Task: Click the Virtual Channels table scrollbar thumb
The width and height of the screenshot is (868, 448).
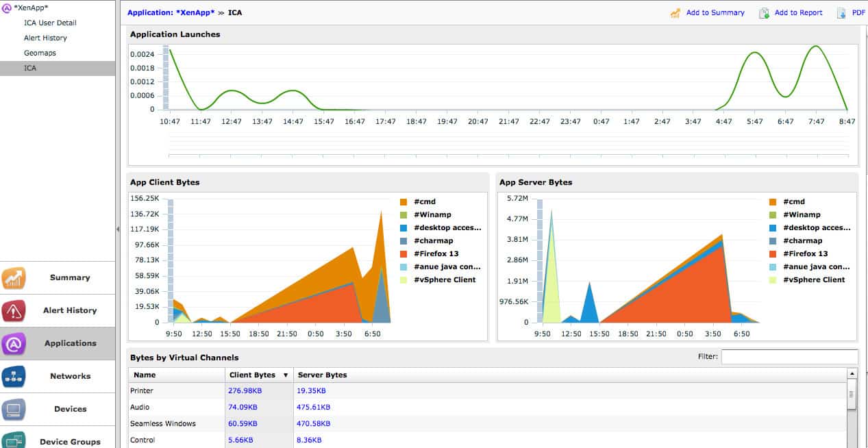Action: (852, 394)
